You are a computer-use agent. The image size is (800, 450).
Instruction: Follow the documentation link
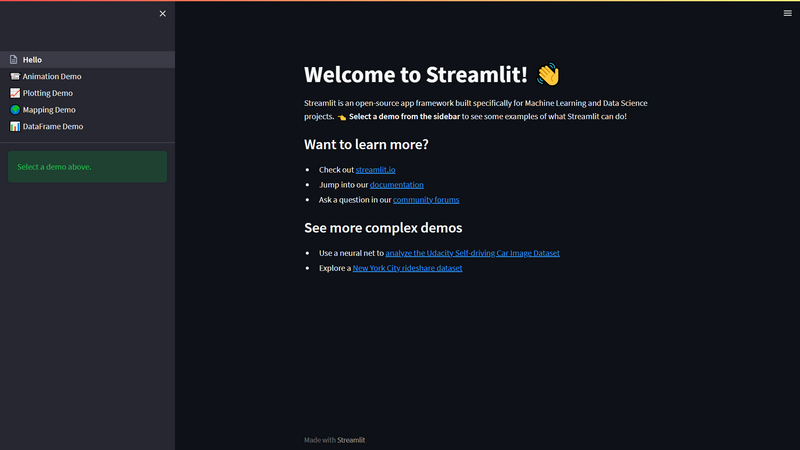[396, 185]
